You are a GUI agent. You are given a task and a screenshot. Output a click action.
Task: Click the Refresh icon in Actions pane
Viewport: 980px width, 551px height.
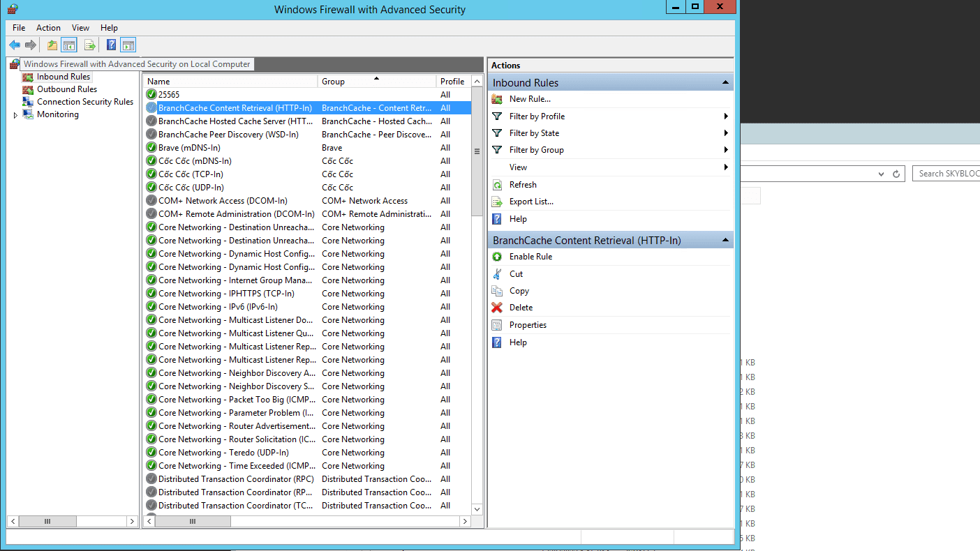pos(497,185)
